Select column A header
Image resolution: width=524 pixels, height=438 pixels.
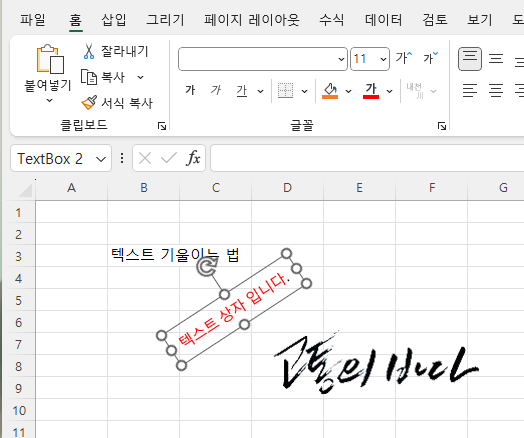coord(71,188)
